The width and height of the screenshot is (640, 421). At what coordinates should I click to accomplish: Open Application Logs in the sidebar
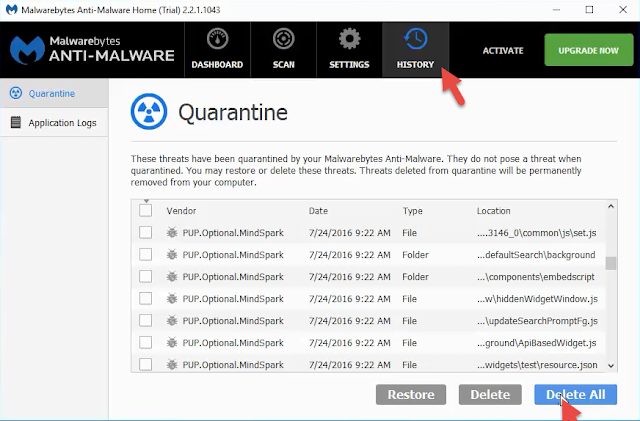[54, 123]
